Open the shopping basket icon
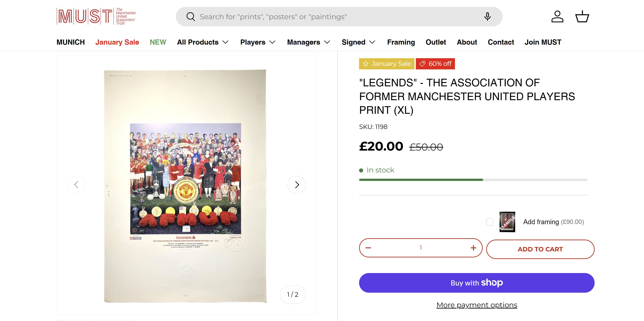 582,17
